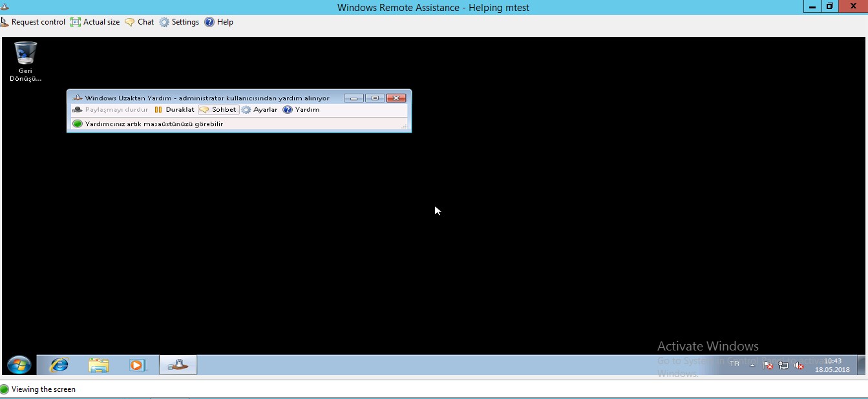Screen dimensions: 868x399
Task: Click the Help button in the top toolbar
Action: point(219,22)
